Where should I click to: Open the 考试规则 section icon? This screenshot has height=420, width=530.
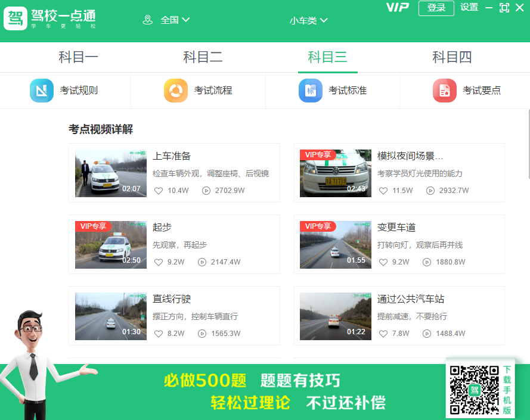[41, 91]
